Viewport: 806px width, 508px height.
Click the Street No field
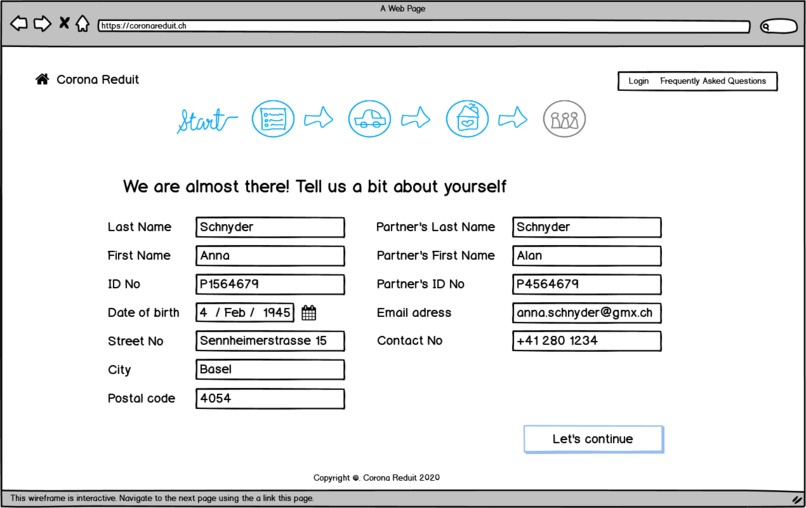coord(270,341)
